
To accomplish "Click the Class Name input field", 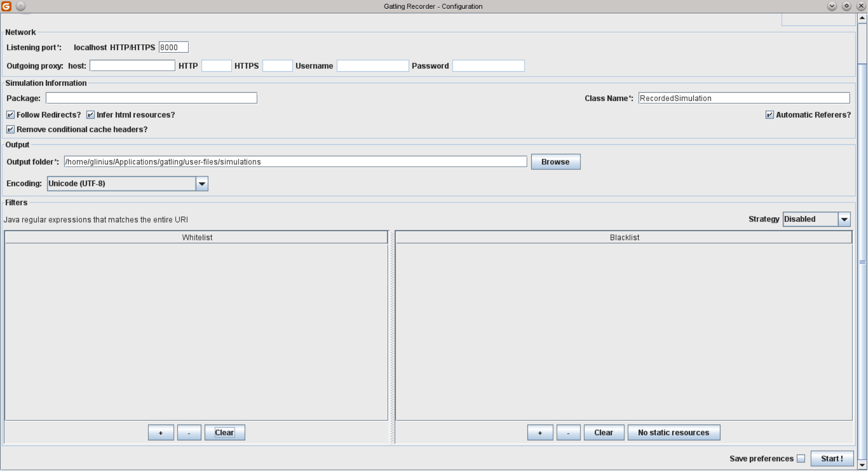I will click(x=745, y=98).
